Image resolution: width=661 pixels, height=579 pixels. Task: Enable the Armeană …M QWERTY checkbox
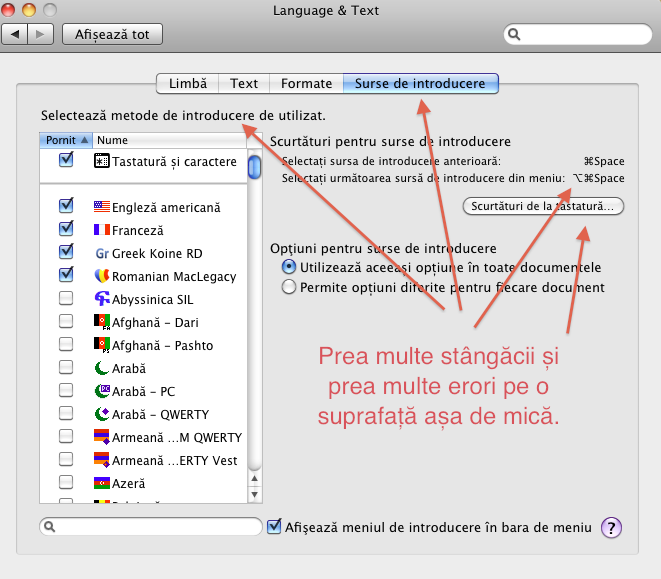[x=66, y=436]
